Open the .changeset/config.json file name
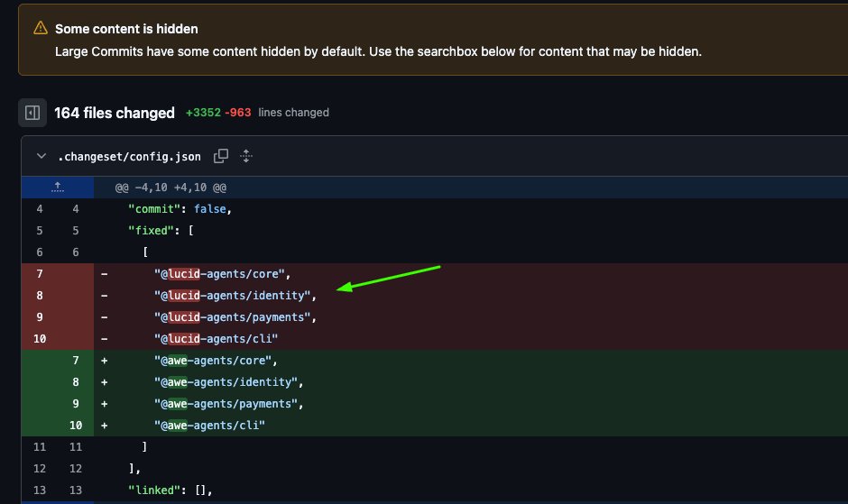 tap(129, 157)
